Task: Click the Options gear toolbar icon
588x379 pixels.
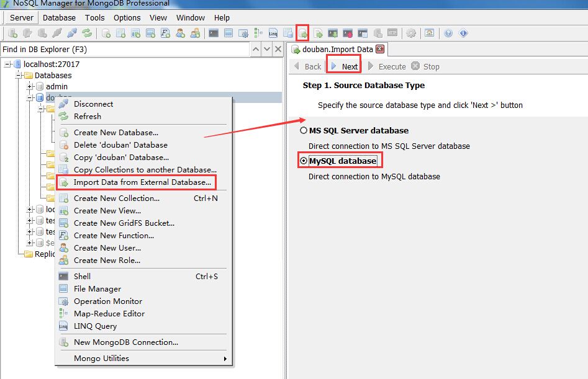Action: point(411,33)
